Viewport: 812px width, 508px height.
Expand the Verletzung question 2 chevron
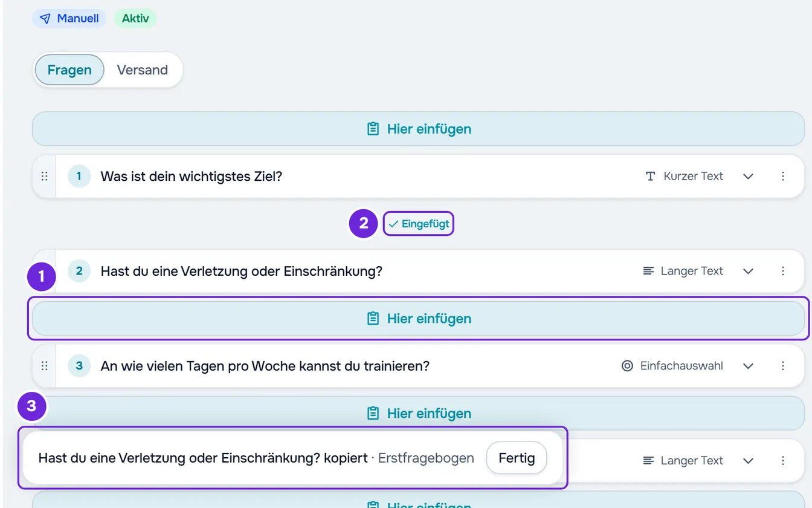[748, 271]
